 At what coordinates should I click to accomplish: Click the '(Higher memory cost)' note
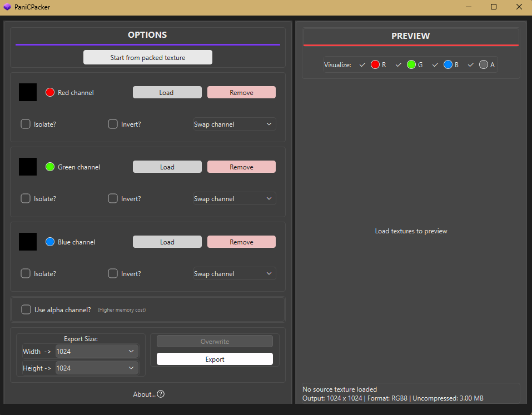(122, 310)
